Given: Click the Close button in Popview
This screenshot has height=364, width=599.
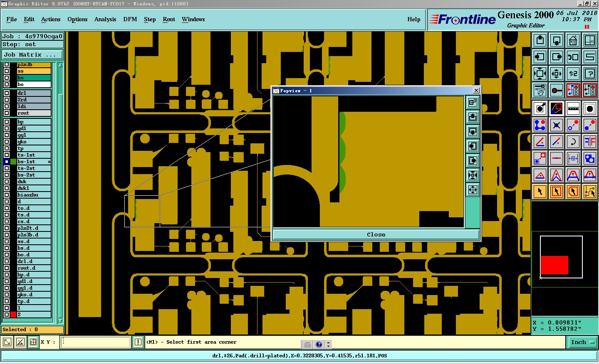Looking at the screenshot, I should coord(376,235).
